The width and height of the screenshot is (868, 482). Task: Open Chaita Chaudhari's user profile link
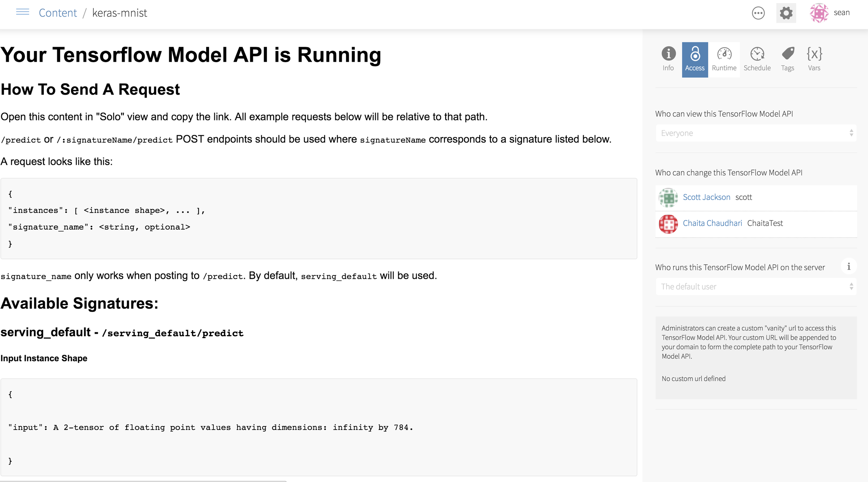tap(712, 223)
